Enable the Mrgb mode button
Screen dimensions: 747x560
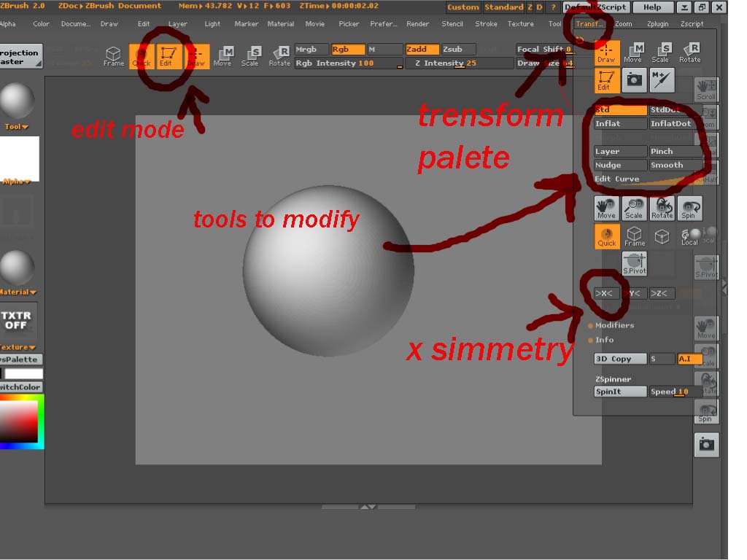311,50
